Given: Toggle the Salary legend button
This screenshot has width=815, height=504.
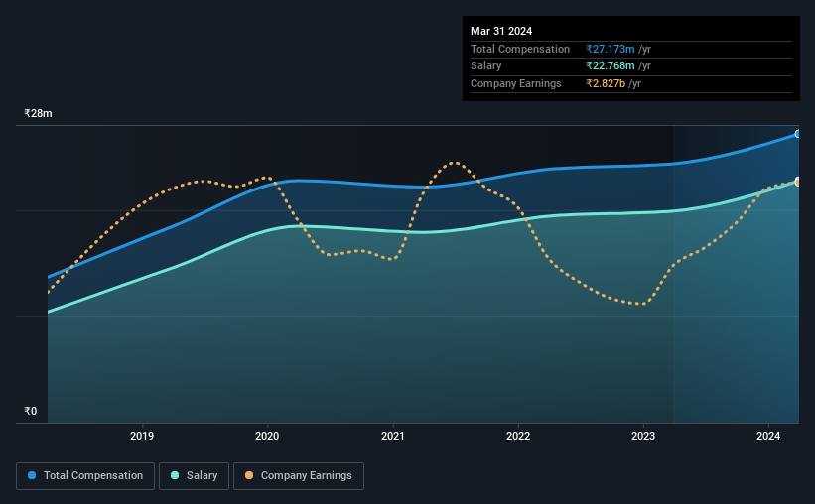Looking at the screenshot, I should pyautogui.click(x=194, y=476).
